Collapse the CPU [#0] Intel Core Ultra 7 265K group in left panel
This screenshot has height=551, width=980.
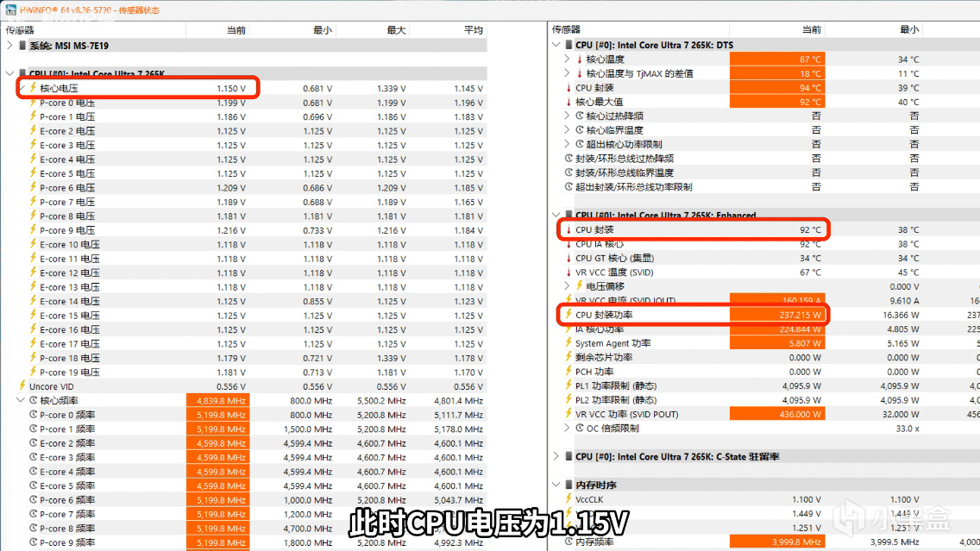pos(9,73)
